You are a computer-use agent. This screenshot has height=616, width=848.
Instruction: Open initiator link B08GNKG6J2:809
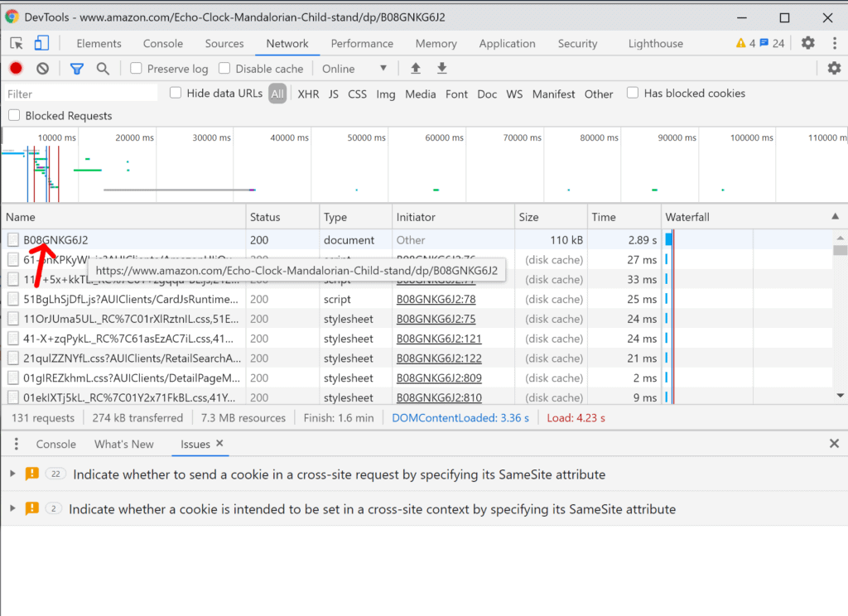pyautogui.click(x=439, y=378)
